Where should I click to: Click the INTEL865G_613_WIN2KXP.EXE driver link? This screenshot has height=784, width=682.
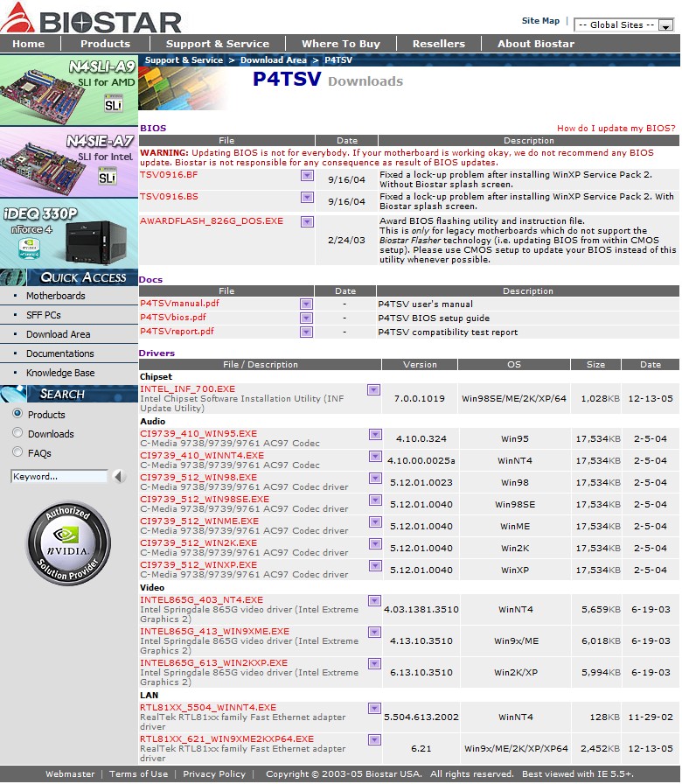coord(214,663)
